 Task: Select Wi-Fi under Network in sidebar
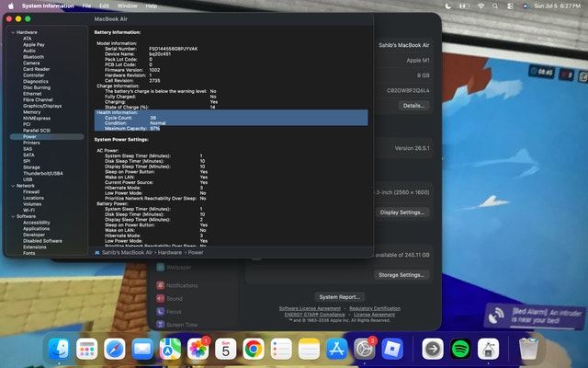click(x=28, y=211)
